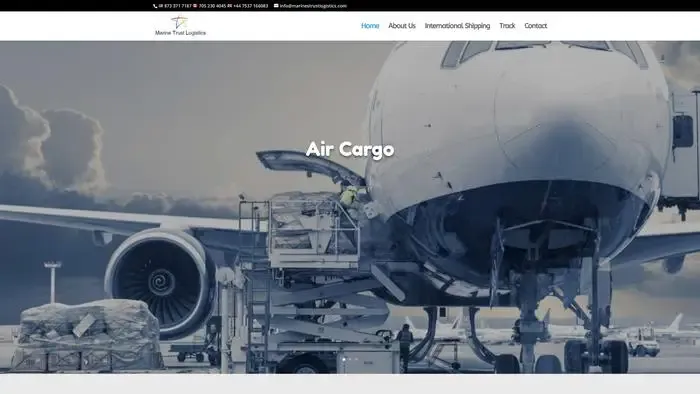The image size is (700, 394).
Task: Click the info@ email address link
Action: click(x=313, y=6)
